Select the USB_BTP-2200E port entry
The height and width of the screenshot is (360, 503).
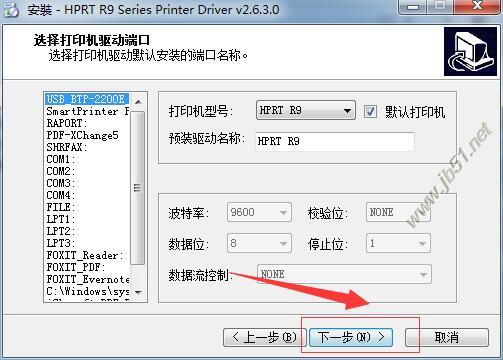(87, 99)
